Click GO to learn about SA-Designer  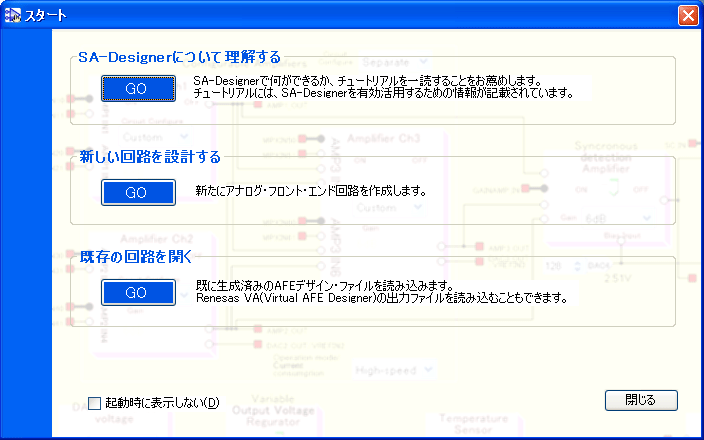pos(138,88)
